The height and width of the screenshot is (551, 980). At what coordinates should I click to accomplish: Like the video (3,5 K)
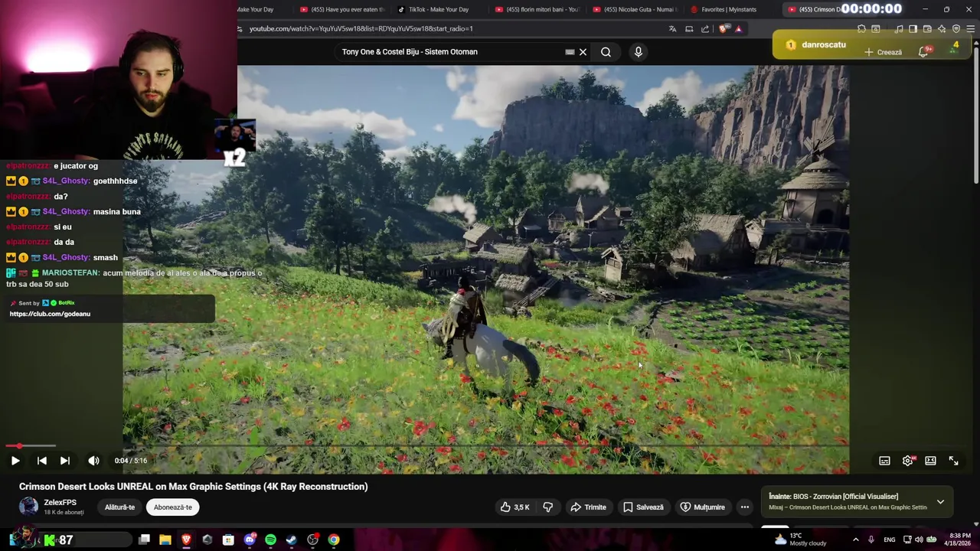click(514, 507)
